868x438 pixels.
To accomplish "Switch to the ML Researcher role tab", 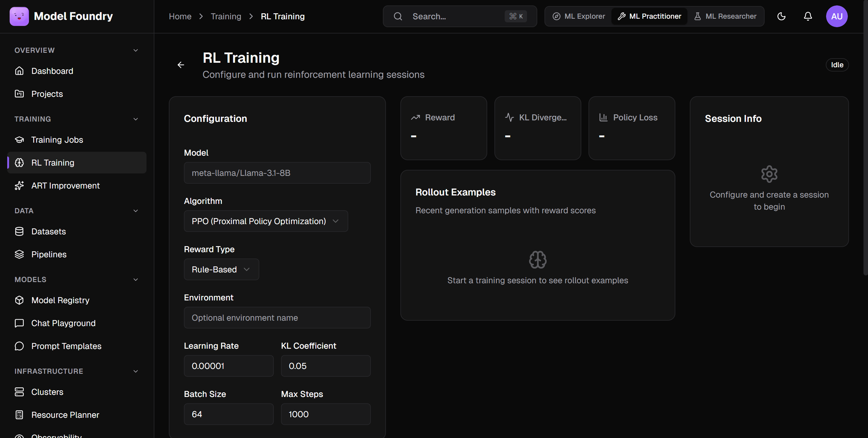I will tap(725, 16).
